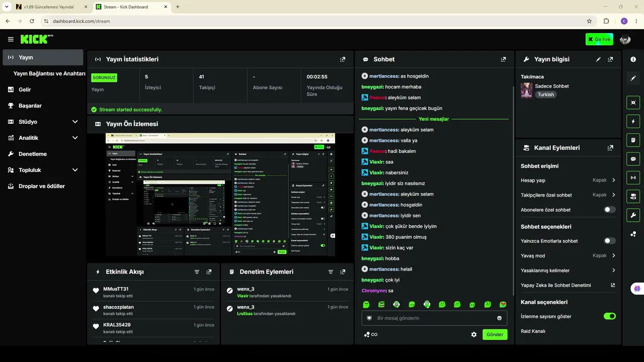Open the emoji picker in the message box
This screenshot has width=644, height=362.
pos(500,318)
